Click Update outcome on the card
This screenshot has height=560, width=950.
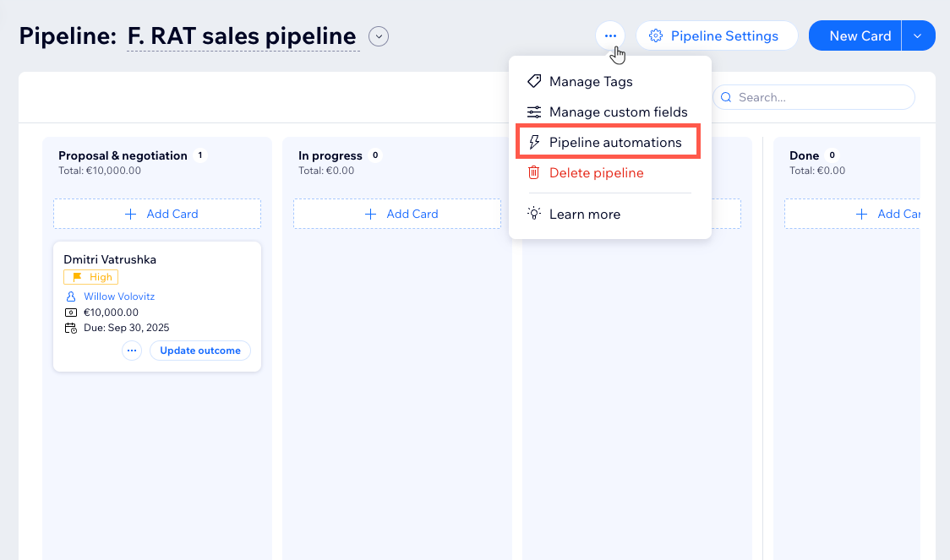[200, 351]
